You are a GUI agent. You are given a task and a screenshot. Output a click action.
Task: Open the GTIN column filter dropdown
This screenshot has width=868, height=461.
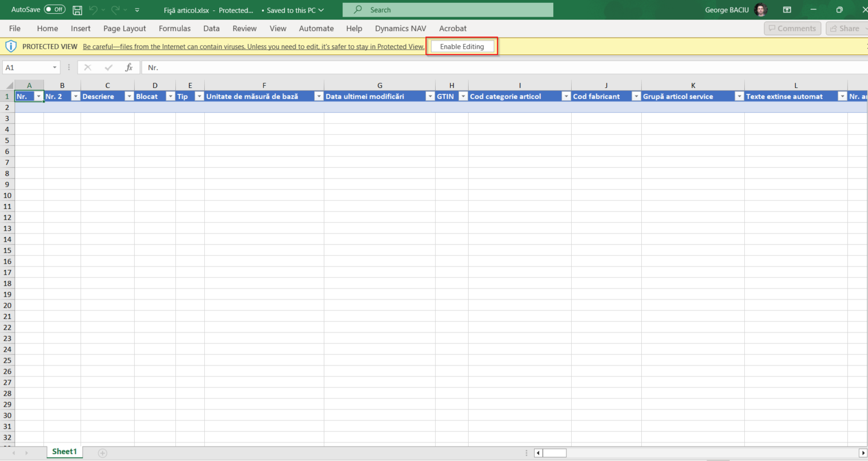pyautogui.click(x=463, y=96)
